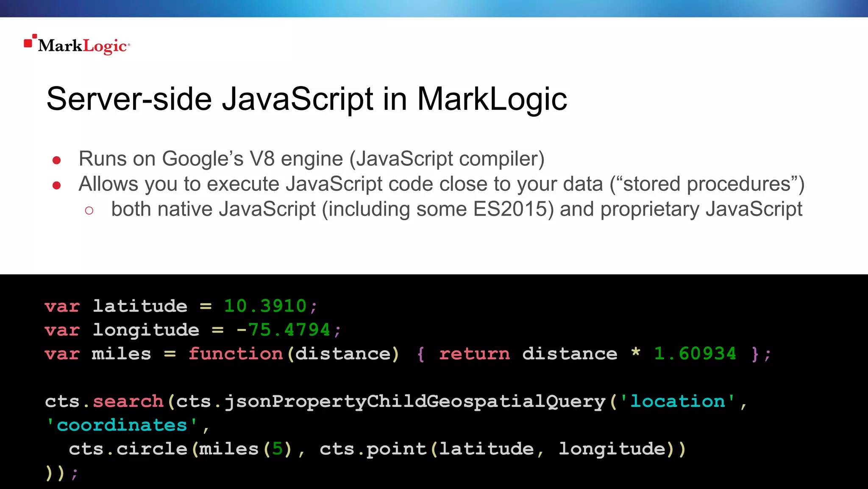Click the 'location' string literal
868x489 pixels.
(677, 401)
